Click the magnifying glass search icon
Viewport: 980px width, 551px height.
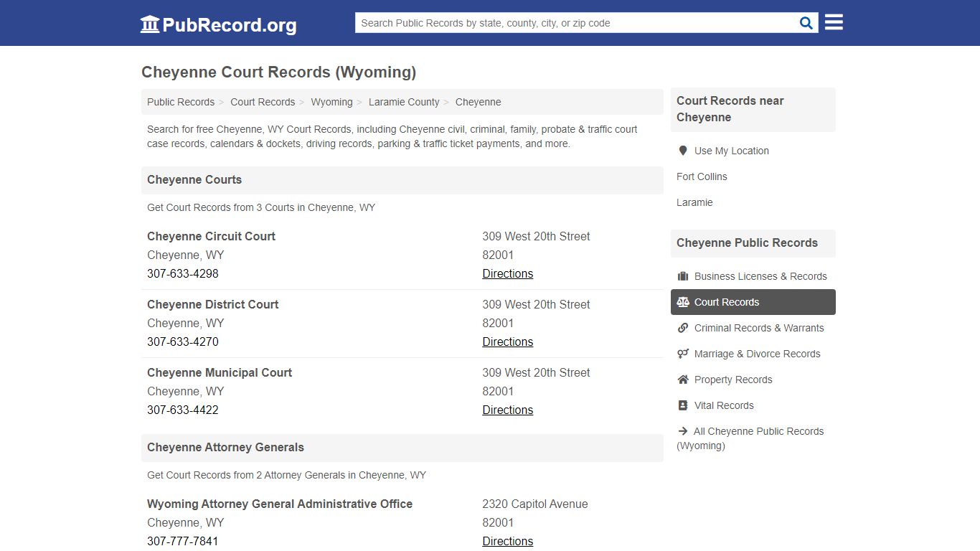pyautogui.click(x=806, y=23)
